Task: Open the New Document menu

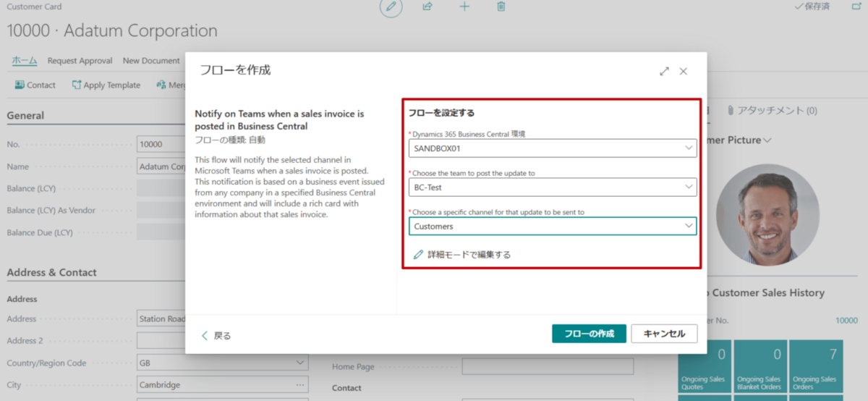Action: pyautogui.click(x=151, y=61)
